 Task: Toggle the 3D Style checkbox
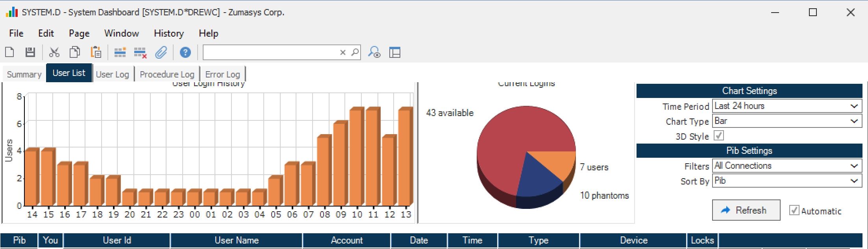(x=718, y=136)
